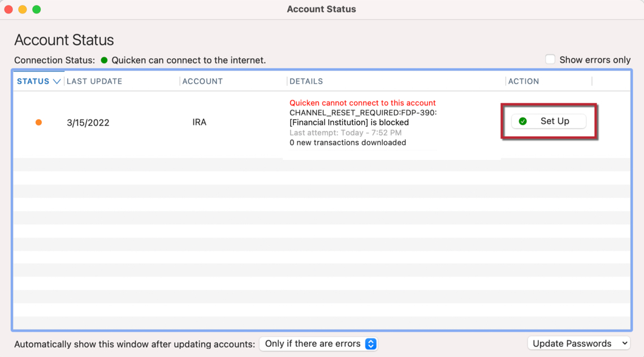Minimize the Account Status window
This screenshot has width=644, height=357.
(x=23, y=10)
